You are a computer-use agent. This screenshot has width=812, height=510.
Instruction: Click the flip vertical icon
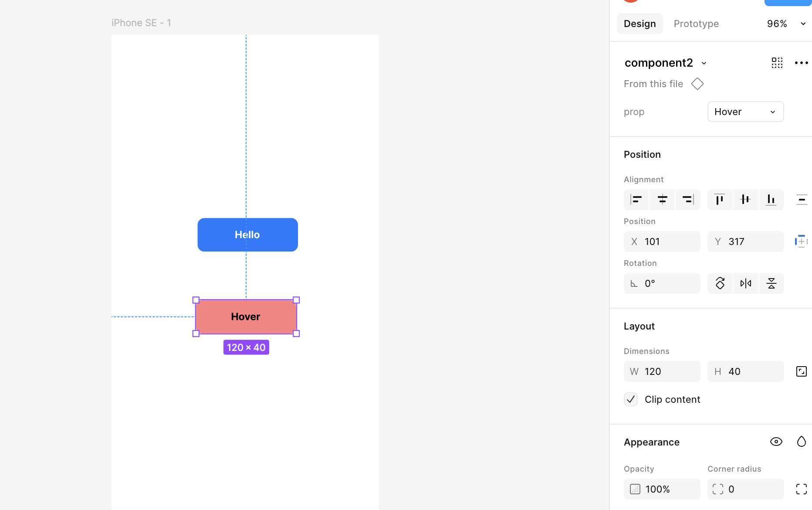771,283
